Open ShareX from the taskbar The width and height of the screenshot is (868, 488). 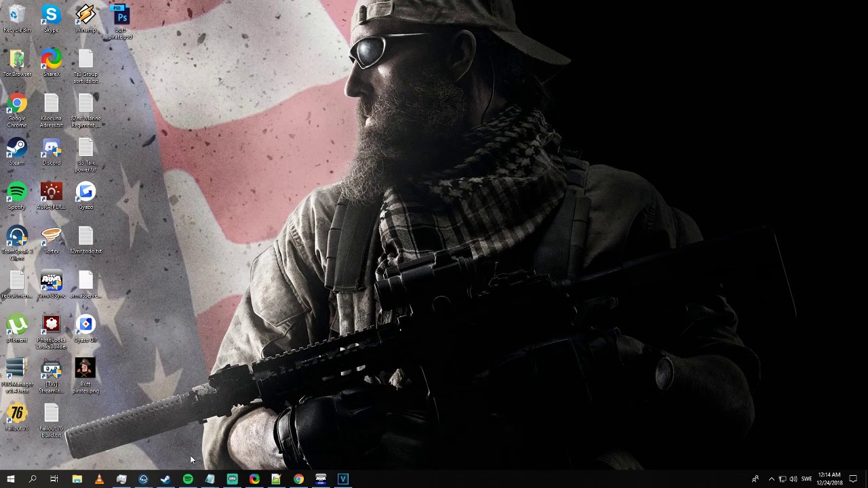(254, 479)
